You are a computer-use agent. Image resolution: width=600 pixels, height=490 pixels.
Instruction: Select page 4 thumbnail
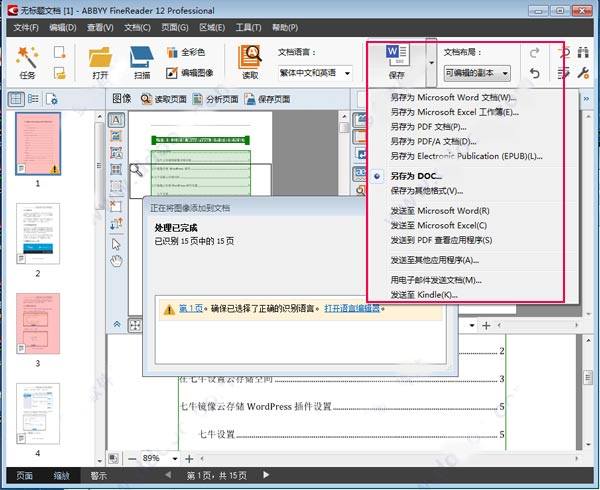tap(38, 413)
